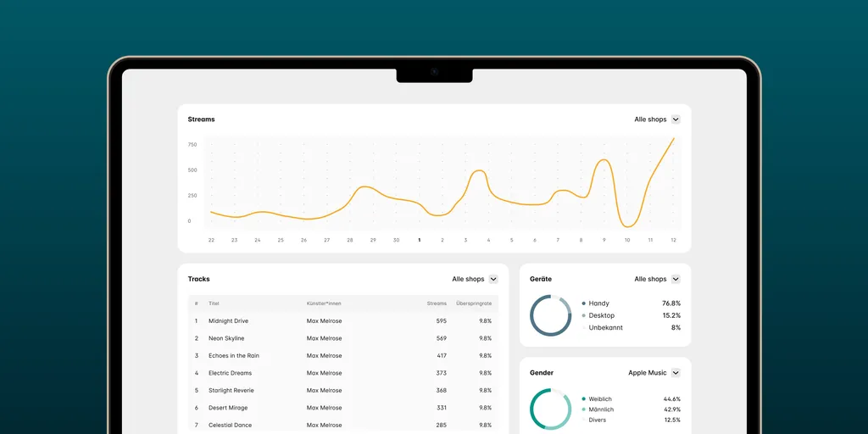This screenshot has width=868, height=434.
Task: Click the Desktop legend dot in Geräte
Action: tap(584, 315)
